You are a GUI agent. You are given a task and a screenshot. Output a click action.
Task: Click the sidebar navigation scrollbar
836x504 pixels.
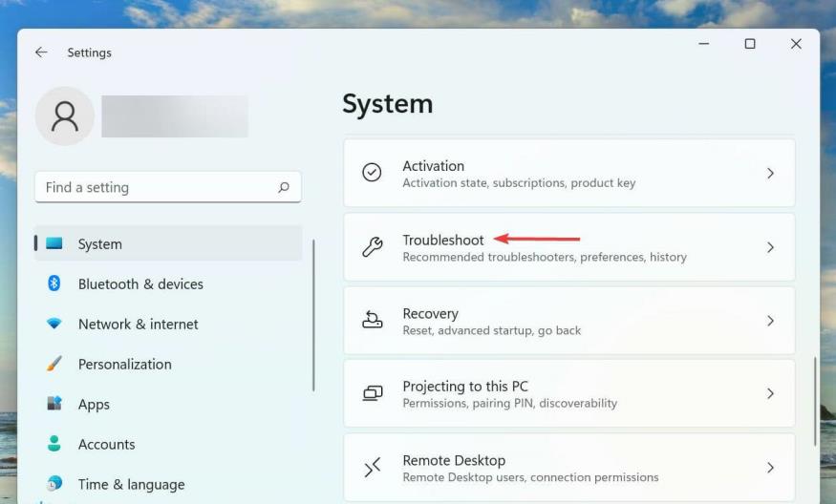[313, 315]
